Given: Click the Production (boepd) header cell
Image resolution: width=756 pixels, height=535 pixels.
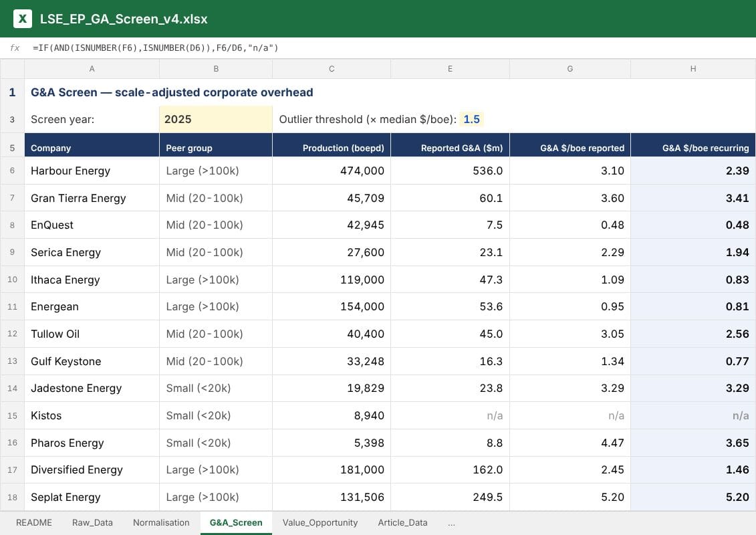Looking at the screenshot, I should 332,144.
